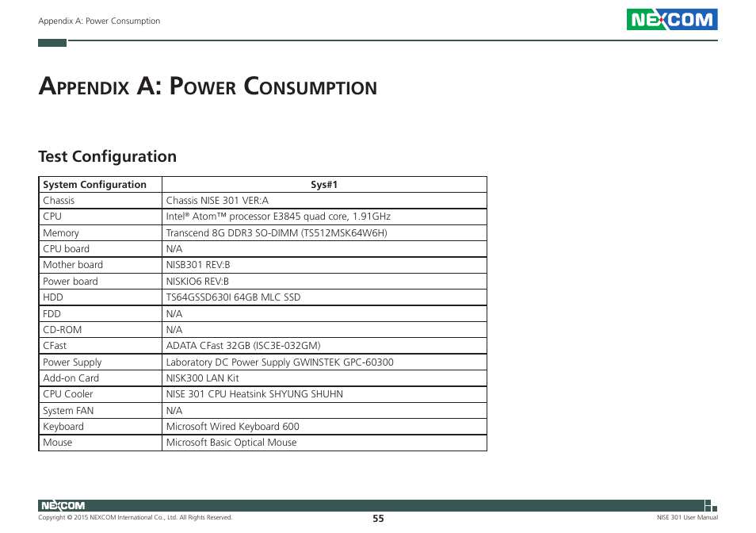Click 'NISE 301 User Manual' footer text

687,517
